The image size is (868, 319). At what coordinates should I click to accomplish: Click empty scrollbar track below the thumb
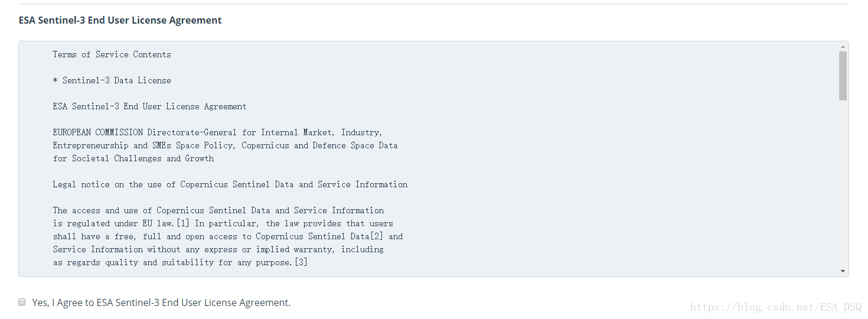[x=843, y=183]
